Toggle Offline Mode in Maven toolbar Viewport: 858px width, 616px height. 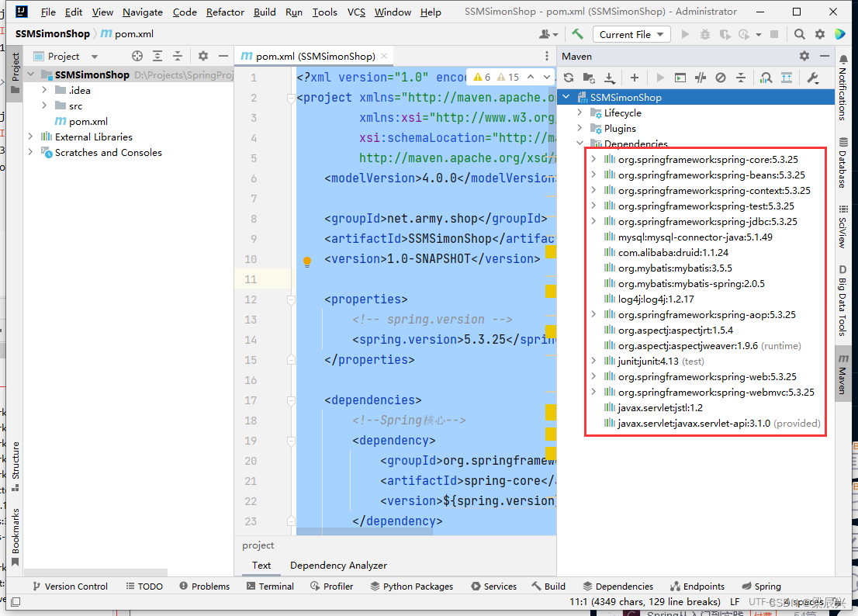pyautogui.click(x=701, y=78)
